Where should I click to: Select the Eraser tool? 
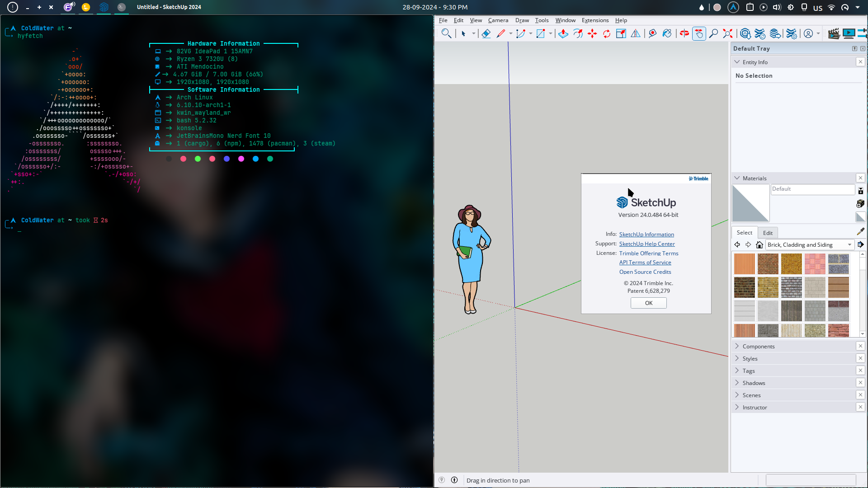point(486,33)
